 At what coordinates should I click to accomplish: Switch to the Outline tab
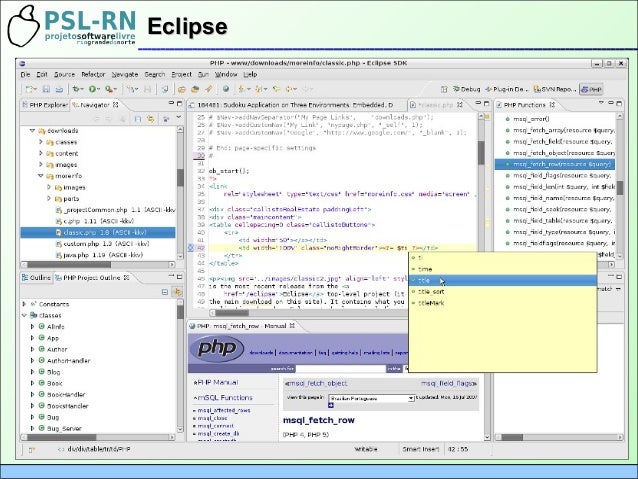[36, 278]
